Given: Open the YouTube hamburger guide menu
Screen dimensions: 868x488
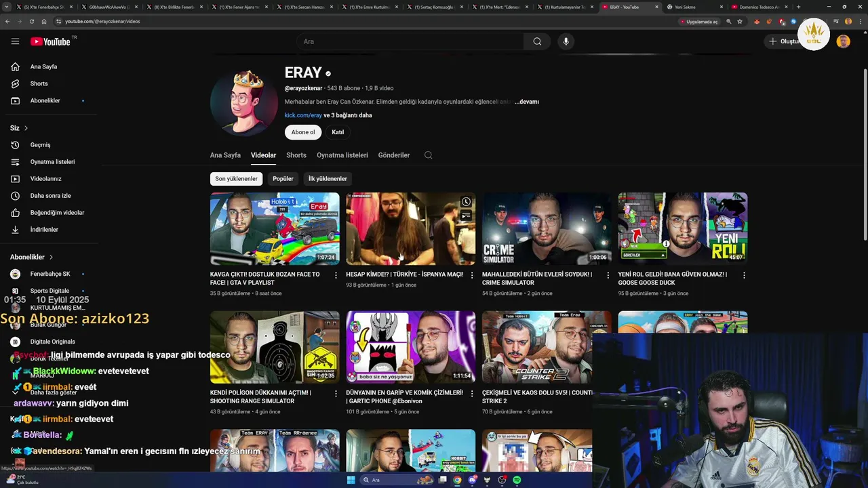Looking at the screenshot, I should pos(15,41).
